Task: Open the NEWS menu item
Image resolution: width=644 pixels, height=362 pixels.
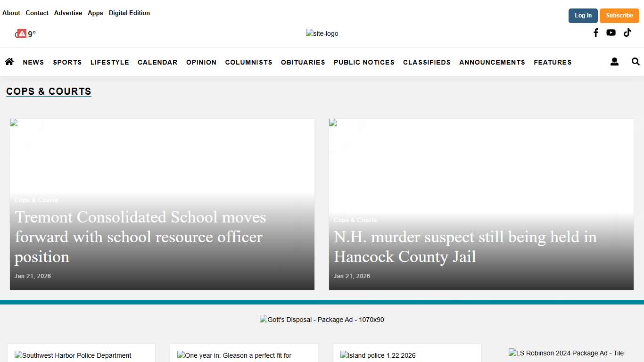Action: [33, 62]
